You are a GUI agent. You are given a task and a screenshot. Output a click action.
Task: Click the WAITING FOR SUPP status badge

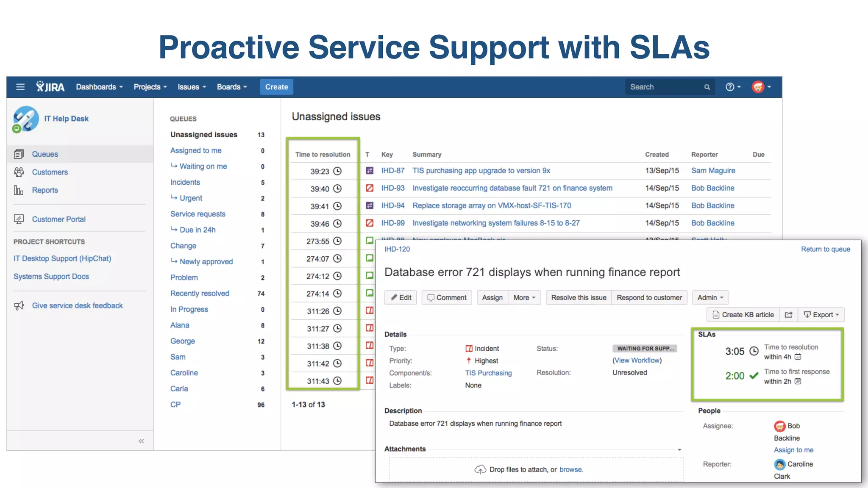click(x=645, y=348)
